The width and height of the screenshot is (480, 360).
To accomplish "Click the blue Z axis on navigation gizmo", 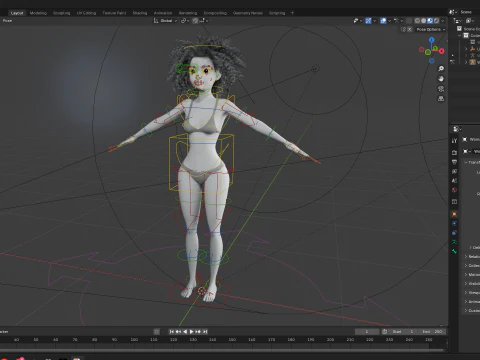I will [432, 40].
